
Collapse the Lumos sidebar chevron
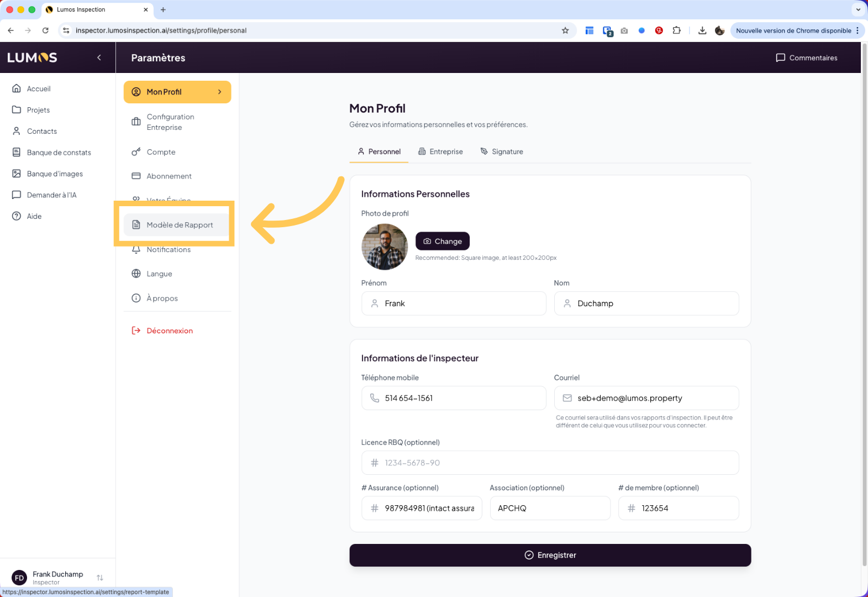click(x=99, y=57)
